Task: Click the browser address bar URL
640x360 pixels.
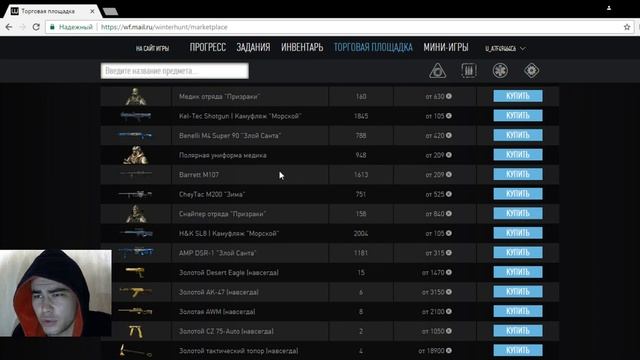Action: pyautogui.click(x=164, y=27)
